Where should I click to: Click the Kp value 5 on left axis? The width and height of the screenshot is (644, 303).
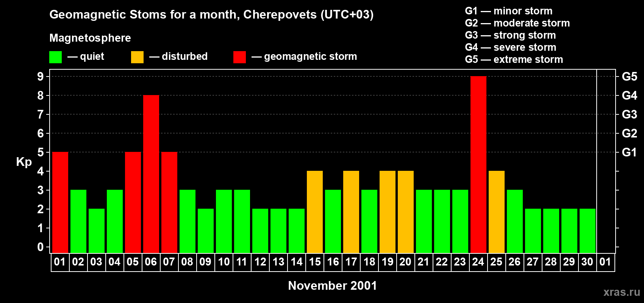[41, 152]
